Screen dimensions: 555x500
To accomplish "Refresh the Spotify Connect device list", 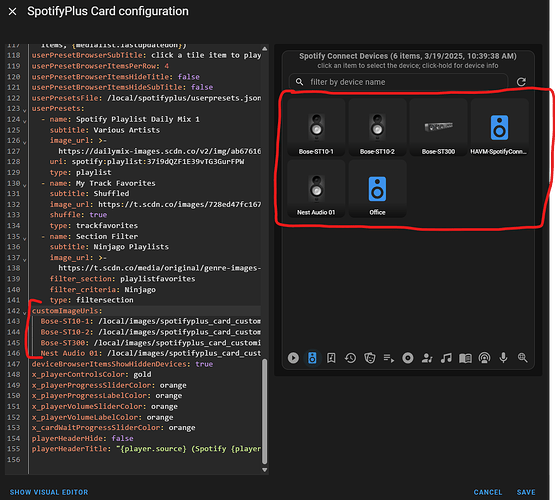I will tap(521, 82).
